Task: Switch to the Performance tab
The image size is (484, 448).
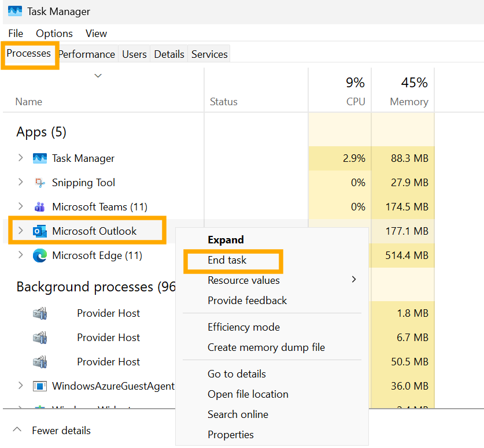Action: click(x=87, y=54)
